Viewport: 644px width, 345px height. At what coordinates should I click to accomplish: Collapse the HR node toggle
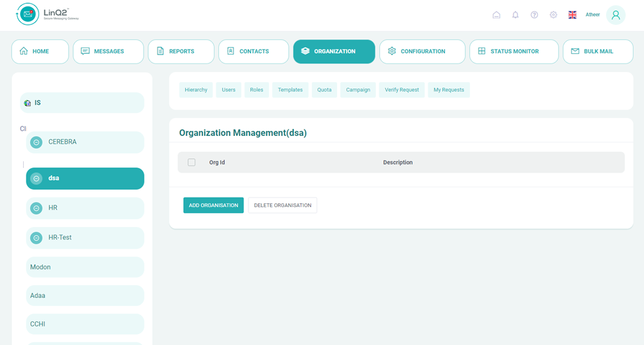pos(36,208)
